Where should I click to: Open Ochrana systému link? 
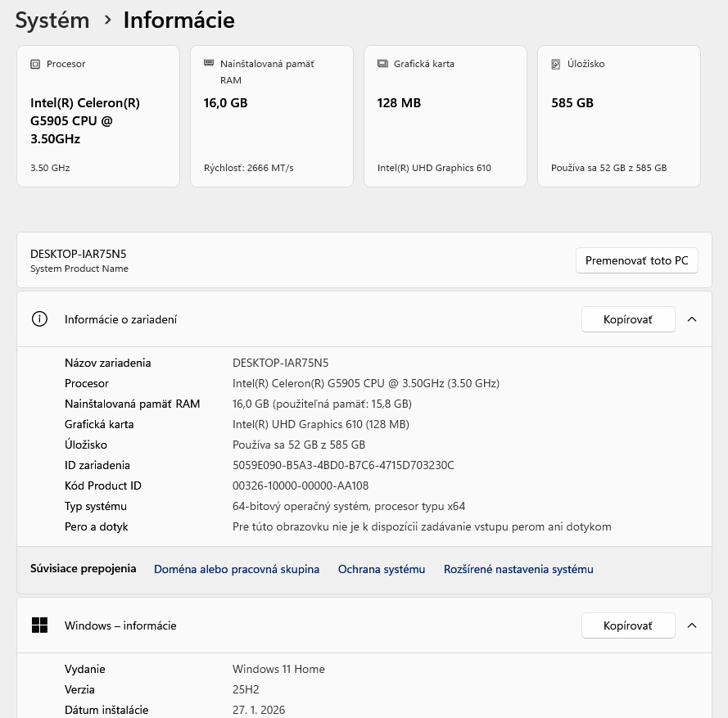click(x=381, y=569)
